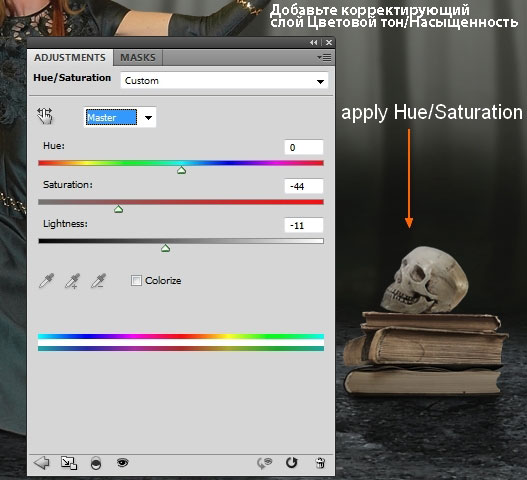Pick the eyedropper sample tool
The height and width of the screenshot is (480, 527).
tap(46, 281)
